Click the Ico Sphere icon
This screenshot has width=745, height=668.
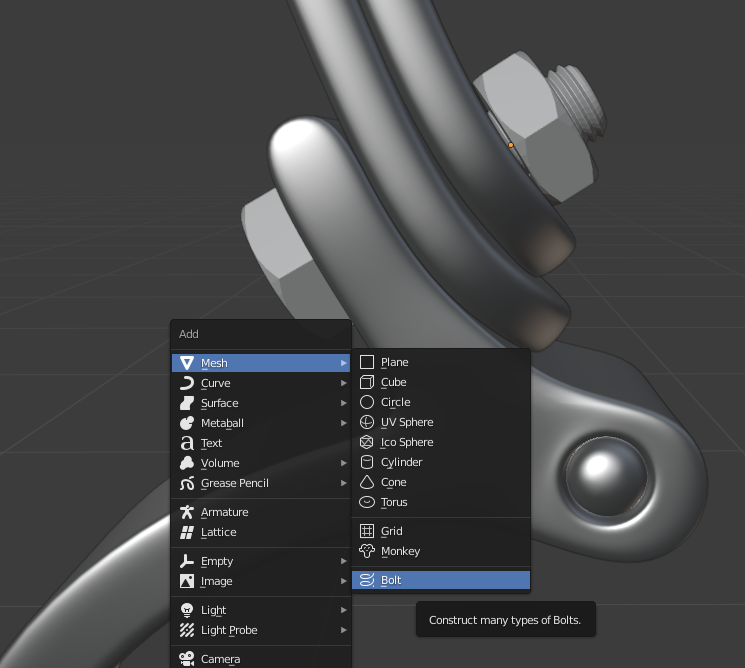tap(367, 442)
